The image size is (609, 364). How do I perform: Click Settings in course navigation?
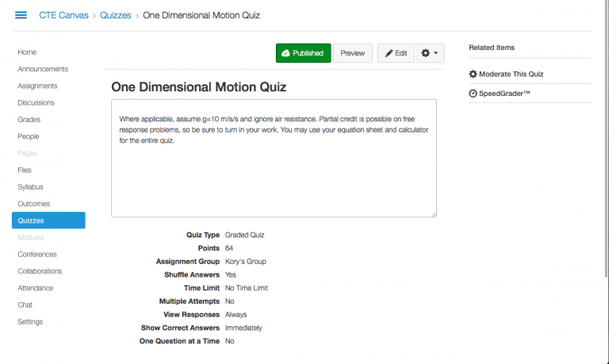(30, 322)
